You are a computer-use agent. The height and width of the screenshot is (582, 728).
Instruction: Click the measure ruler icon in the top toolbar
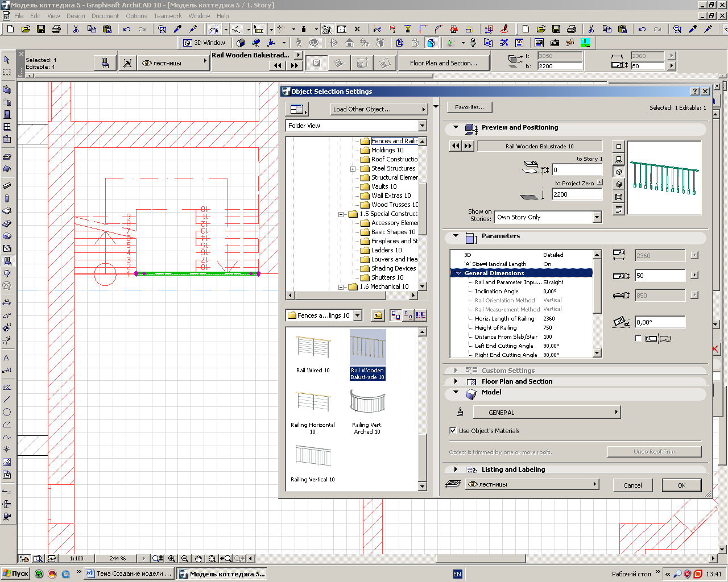(342, 29)
